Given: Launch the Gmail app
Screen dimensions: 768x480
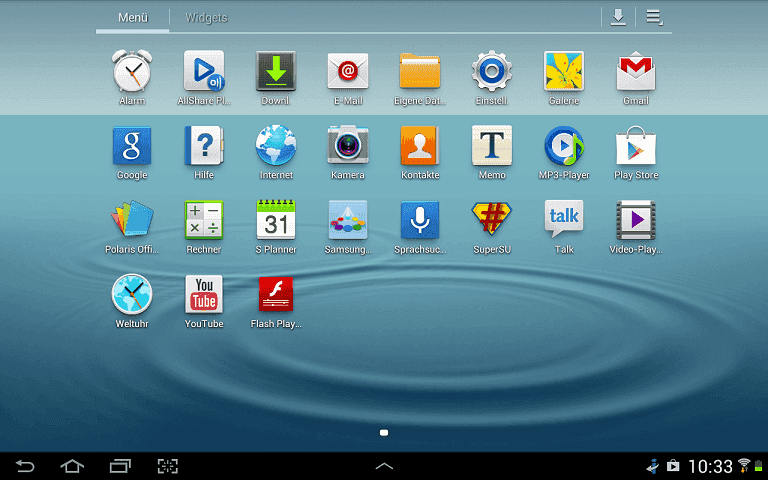Looking at the screenshot, I should click(636, 72).
